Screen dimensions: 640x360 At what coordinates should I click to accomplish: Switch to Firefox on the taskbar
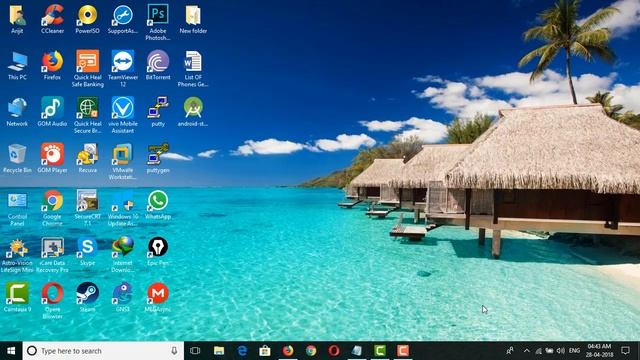288,351
